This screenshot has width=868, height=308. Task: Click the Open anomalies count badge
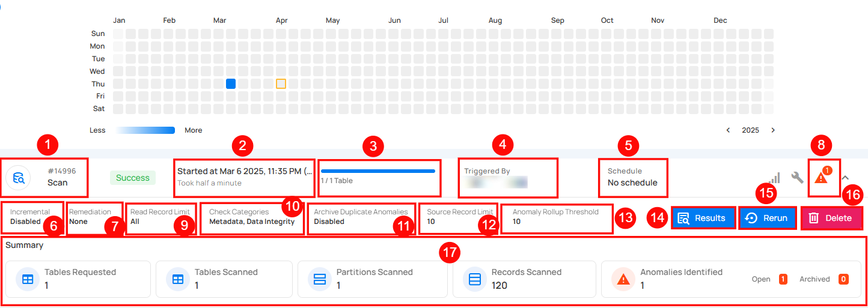[x=783, y=279]
